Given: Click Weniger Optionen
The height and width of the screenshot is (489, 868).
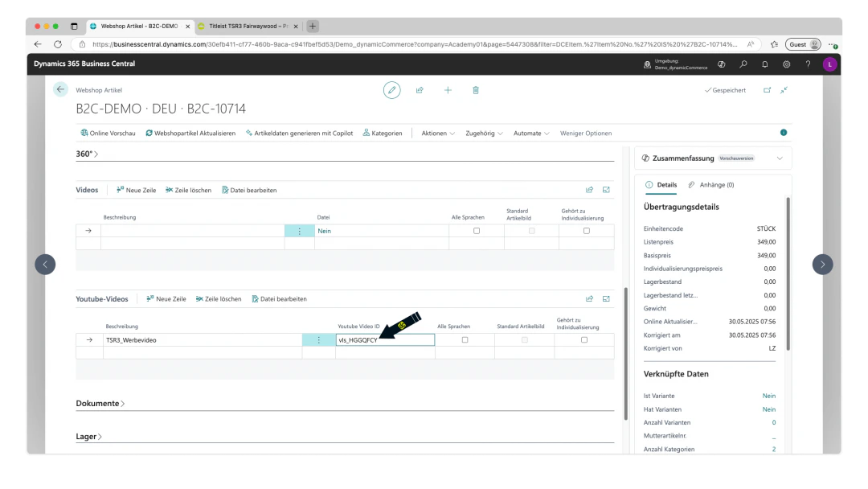Looking at the screenshot, I should [586, 134].
